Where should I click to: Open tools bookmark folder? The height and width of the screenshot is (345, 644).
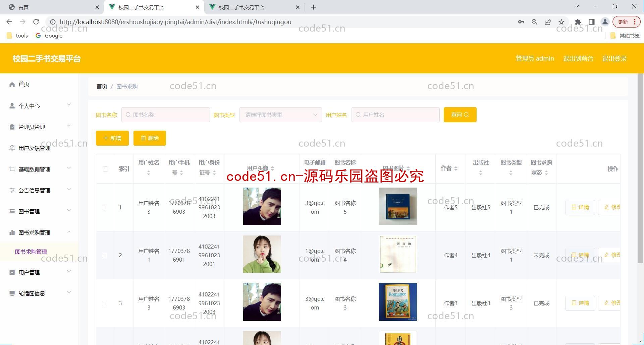coord(17,36)
